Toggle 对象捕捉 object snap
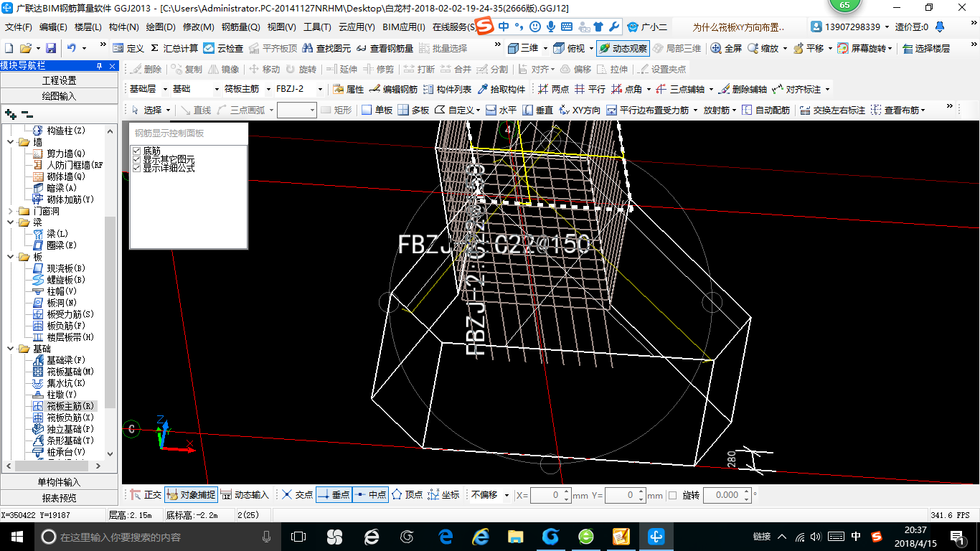Viewport: 980px width, 551px height. (x=190, y=495)
